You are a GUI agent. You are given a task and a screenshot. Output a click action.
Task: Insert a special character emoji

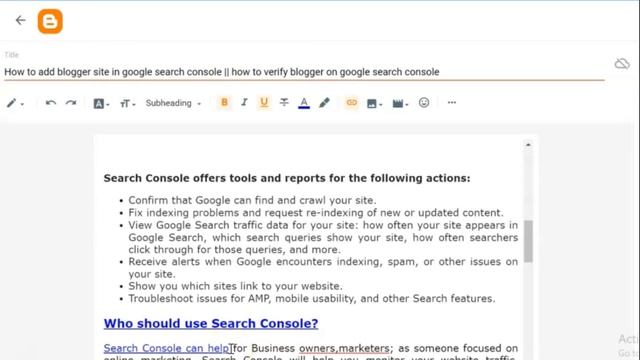click(424, 102)
